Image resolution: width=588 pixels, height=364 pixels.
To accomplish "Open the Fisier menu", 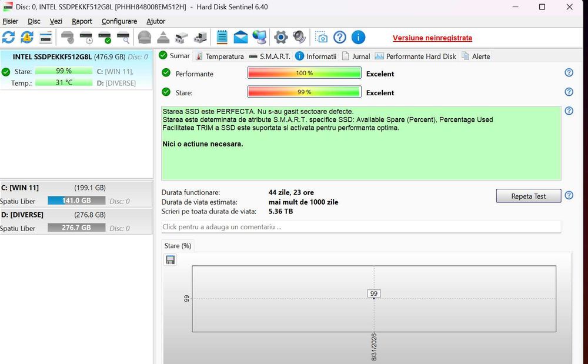I will (10, 21).
